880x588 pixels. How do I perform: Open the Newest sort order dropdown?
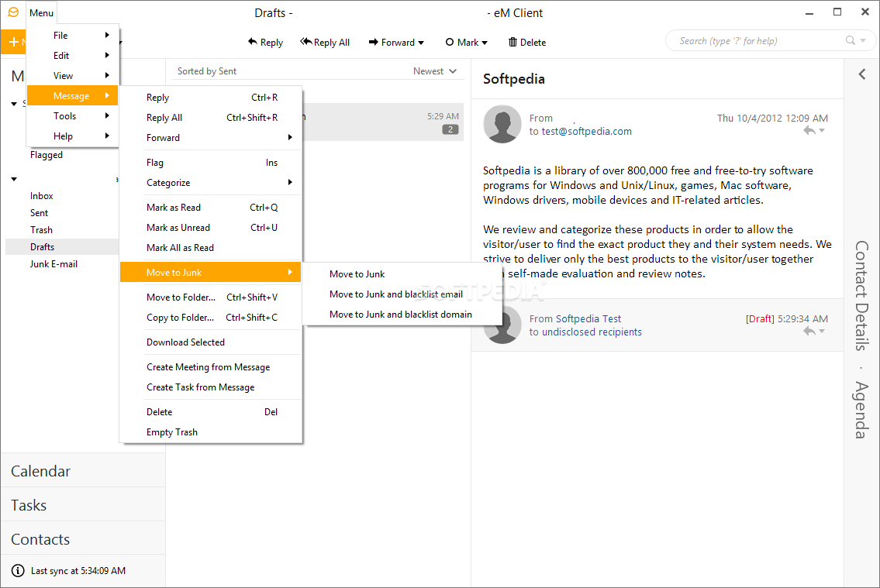click(x=435, y=71)
